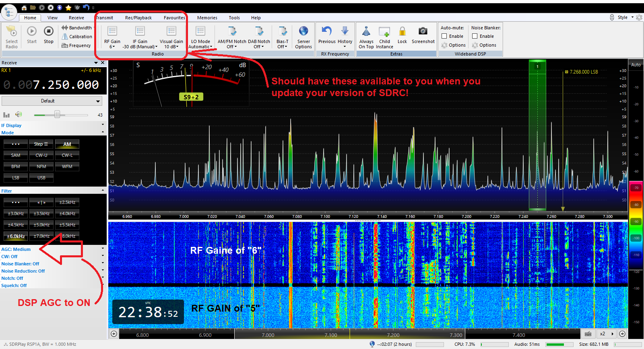Switch to the Receive ribbon tab
This screenshot has width=644, height=349.
point(76,18)
